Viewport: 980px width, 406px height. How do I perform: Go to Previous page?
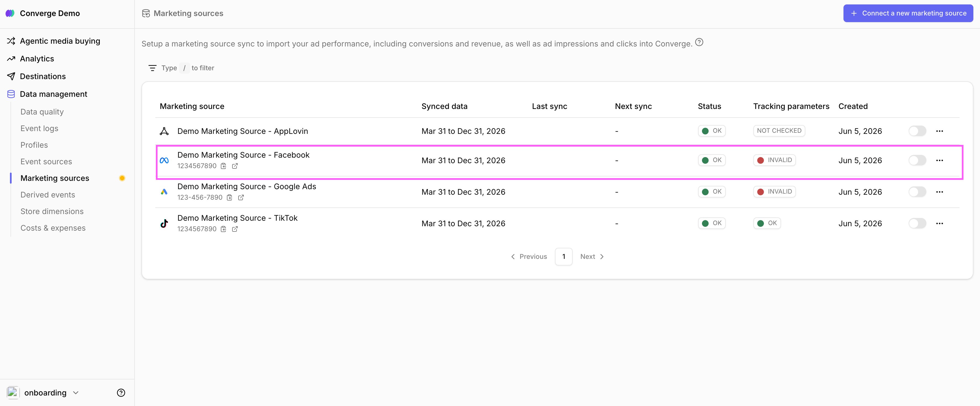[x=529, y=257]
